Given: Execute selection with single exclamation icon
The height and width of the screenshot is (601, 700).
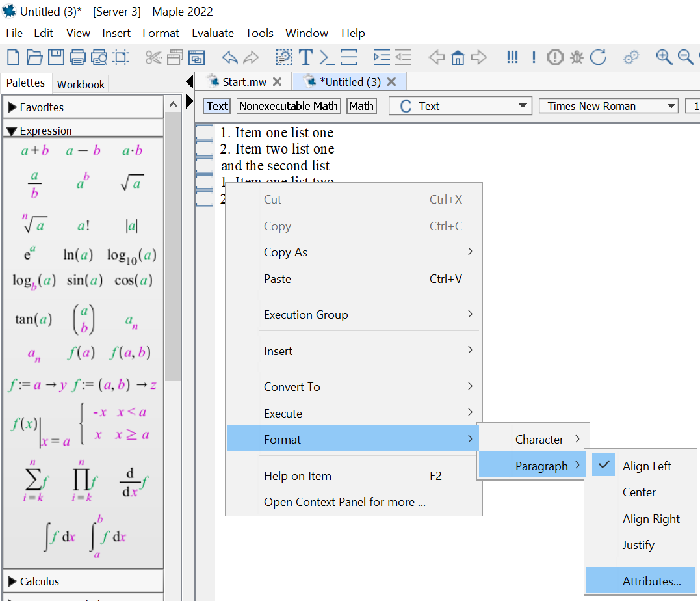Looking at the screenshot, I should pyautogui.click(x=534, y=57).
